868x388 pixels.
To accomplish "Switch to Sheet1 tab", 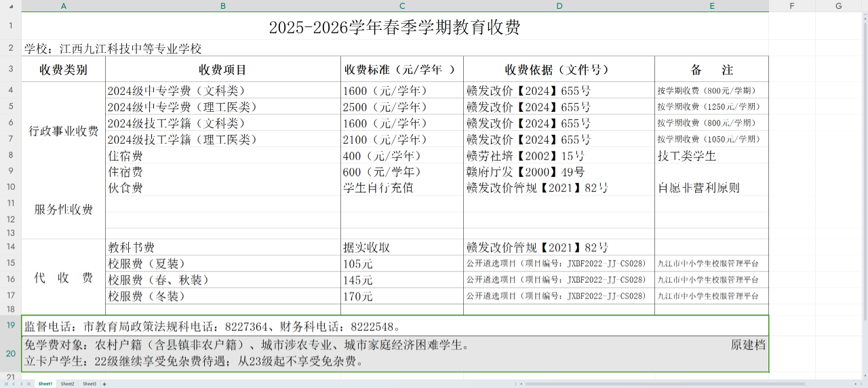I will (x=45, y=384).
